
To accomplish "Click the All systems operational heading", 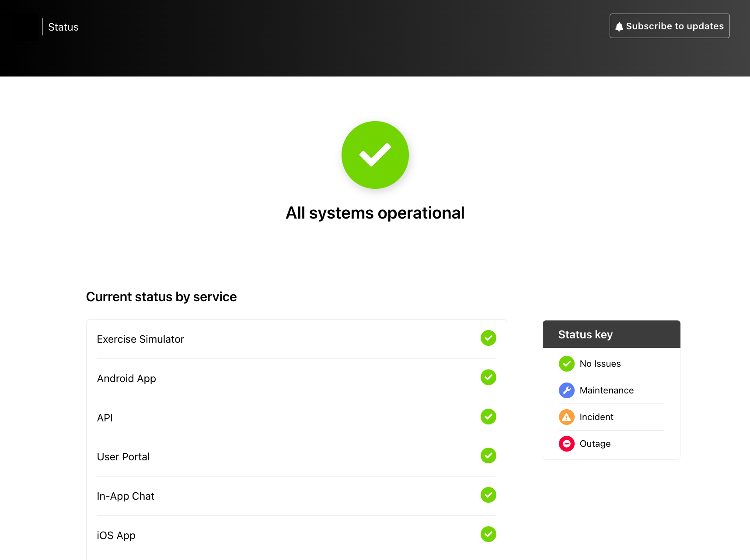I will click(x=375, y=213).
